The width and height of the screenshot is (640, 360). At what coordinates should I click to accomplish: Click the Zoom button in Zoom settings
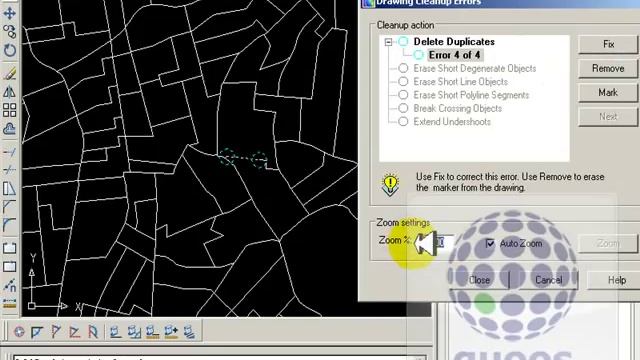[608, 244]
